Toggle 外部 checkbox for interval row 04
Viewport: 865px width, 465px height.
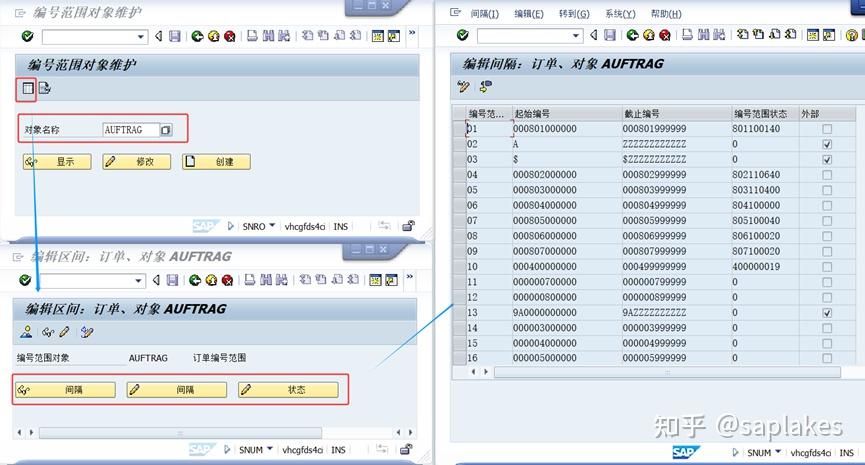[826, 175]
